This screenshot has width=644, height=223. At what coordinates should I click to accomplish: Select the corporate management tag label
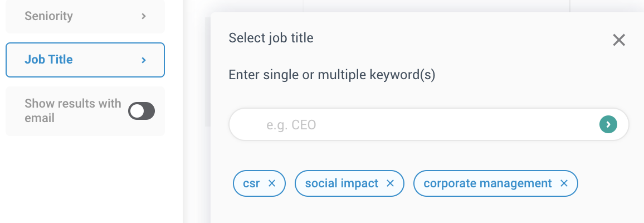click(487, 183)
